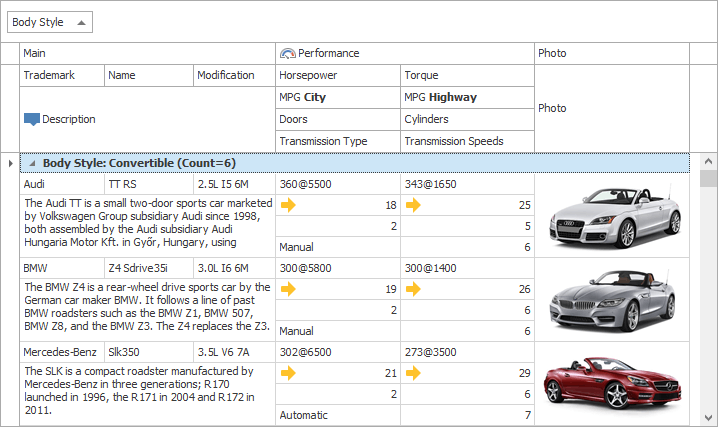This screenshot has width=718, height=427.
Task: Click the MPG Highway arrow icon in Audi row
Action: 413,205
